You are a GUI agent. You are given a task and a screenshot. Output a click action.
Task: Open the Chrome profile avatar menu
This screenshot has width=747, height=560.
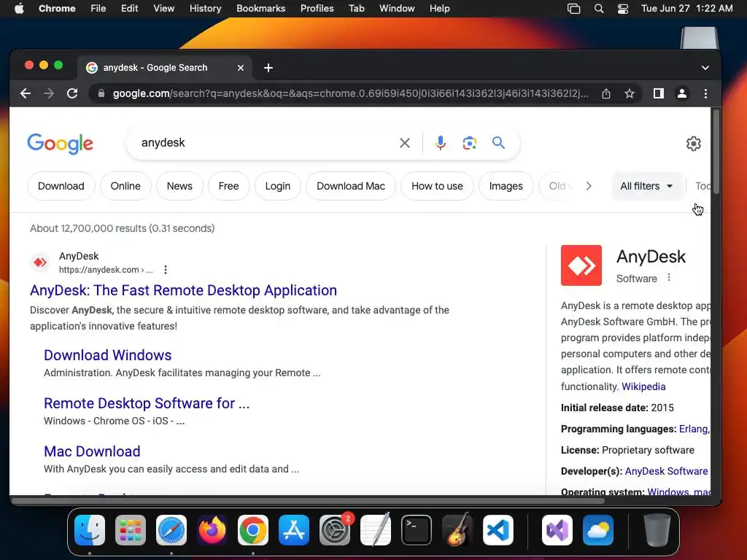(682, 93)
